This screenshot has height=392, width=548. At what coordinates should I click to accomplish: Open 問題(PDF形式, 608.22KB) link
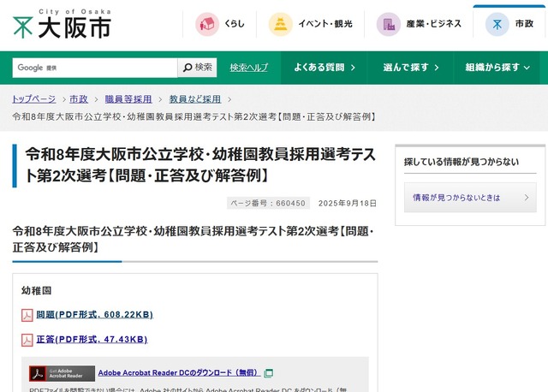[x=95, y=315]
